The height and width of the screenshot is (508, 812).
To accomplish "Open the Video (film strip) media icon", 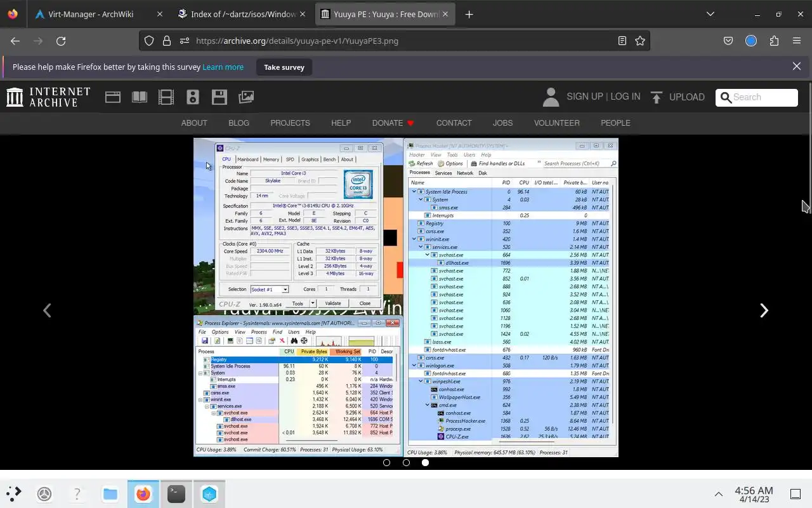I will [166, 97].
